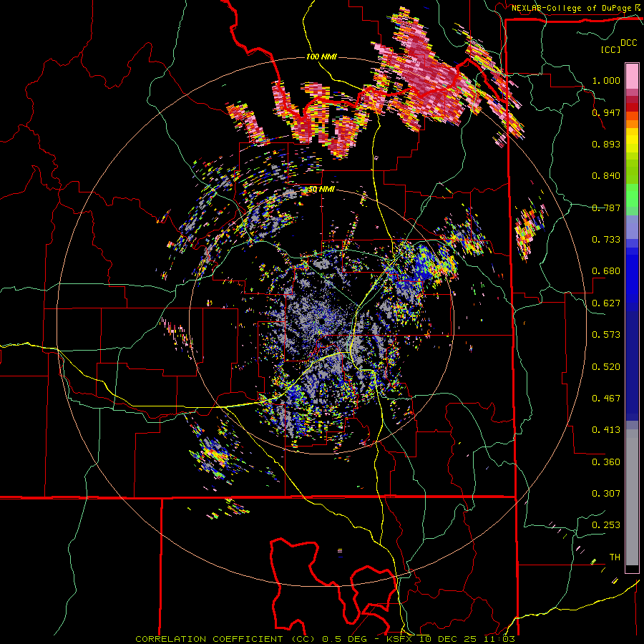Select the 0.680 scale value
This screenshot has height=644, width=644.
(x=606, y=271)
